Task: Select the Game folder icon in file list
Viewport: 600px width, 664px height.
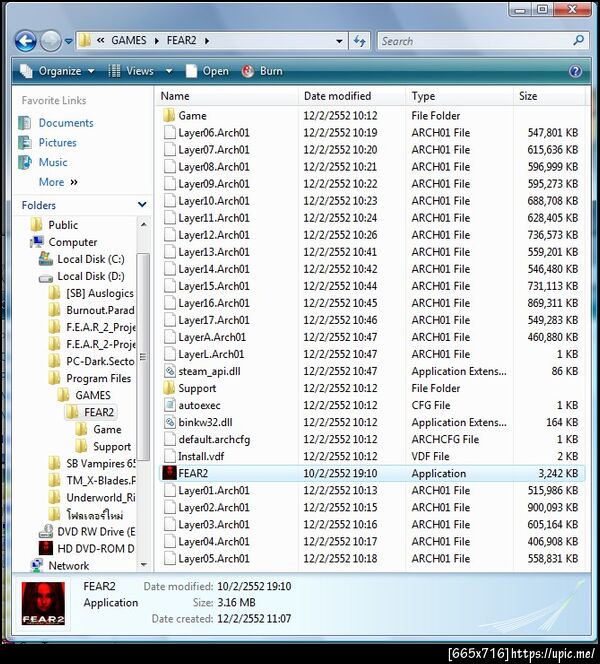Action: [169, 116]
